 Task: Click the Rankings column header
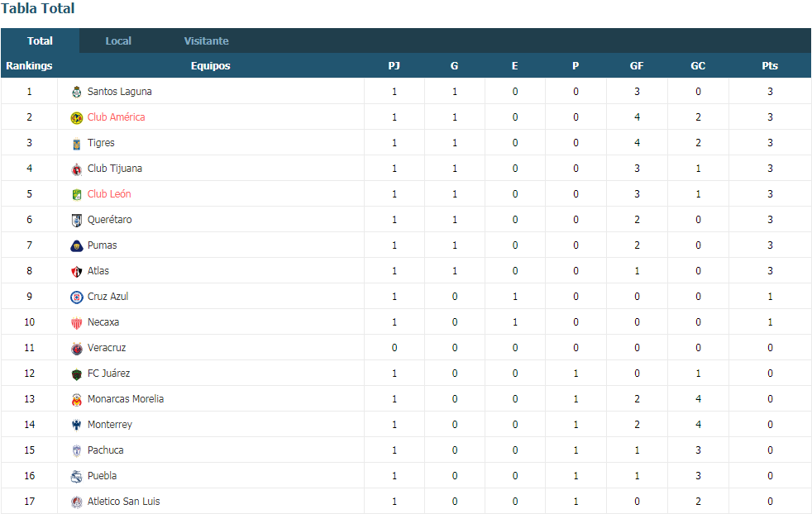29,66
